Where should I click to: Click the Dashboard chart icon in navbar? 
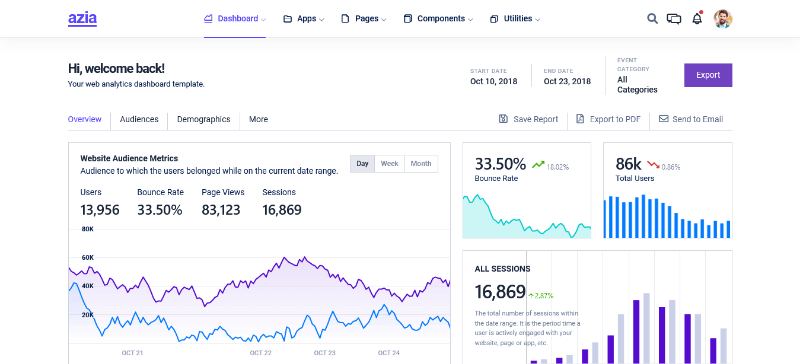208,18
